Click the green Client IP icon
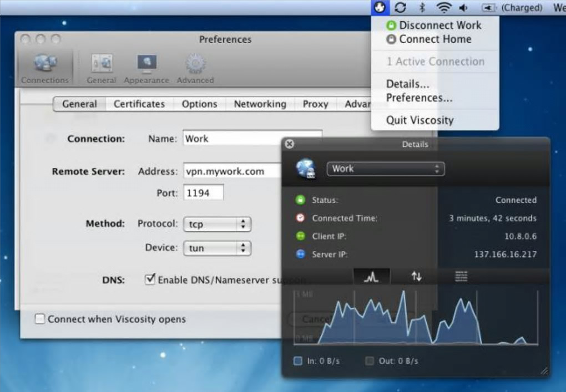Screen dimensions: 566x392 coord(300,236)
